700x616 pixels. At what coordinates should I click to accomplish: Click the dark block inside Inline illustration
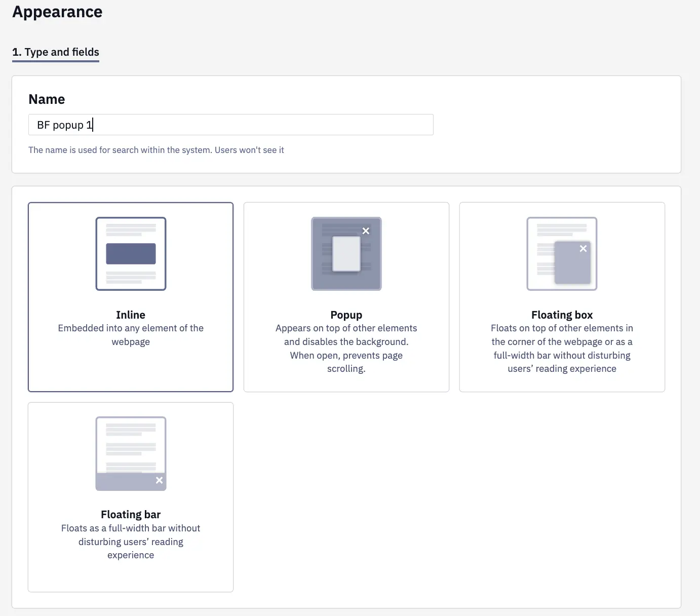coord(131,254)
